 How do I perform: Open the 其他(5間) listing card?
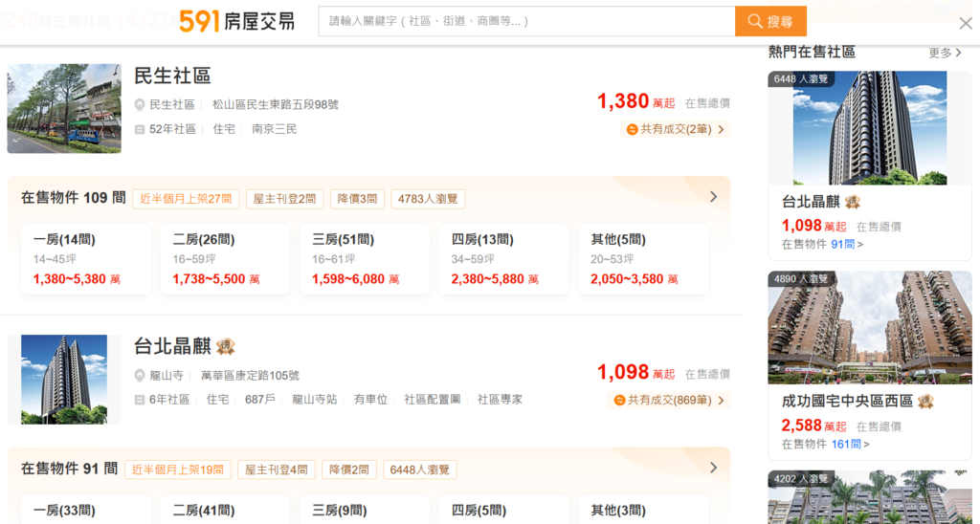click(x=643, y=259)
